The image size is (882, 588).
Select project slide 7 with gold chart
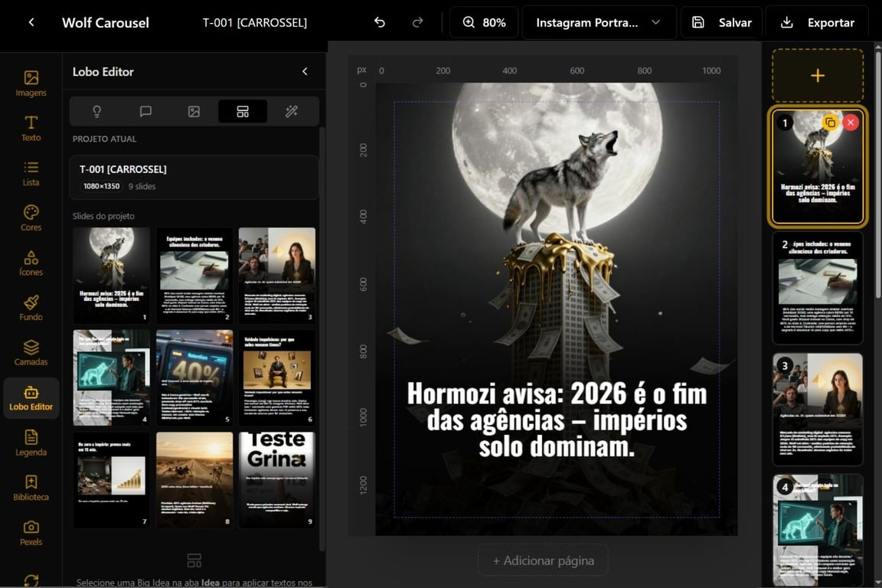tap(111, 480)
